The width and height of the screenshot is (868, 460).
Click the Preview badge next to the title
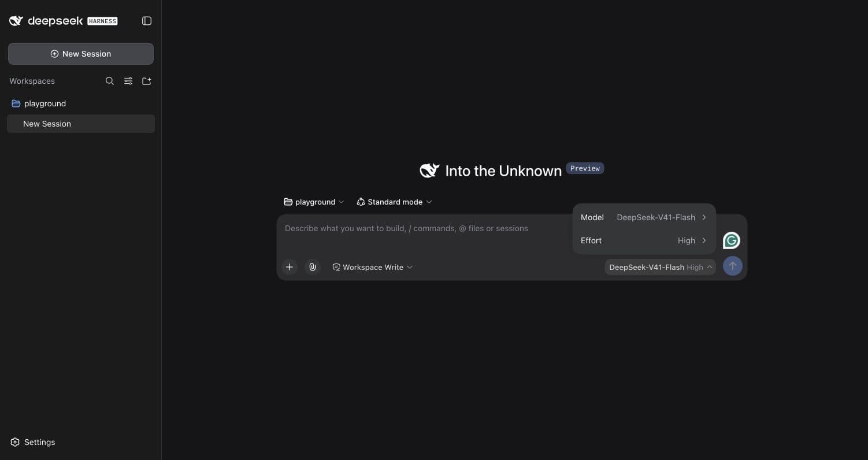[585, 168]
